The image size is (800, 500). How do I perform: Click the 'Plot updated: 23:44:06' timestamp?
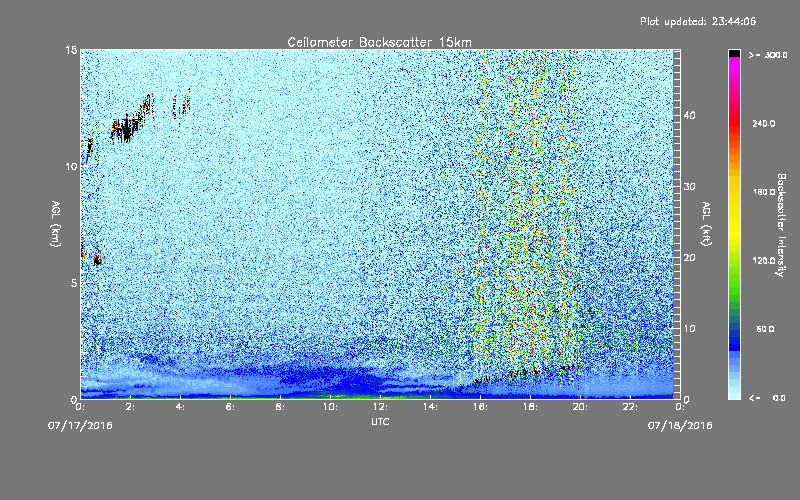[x=698, y=21]
